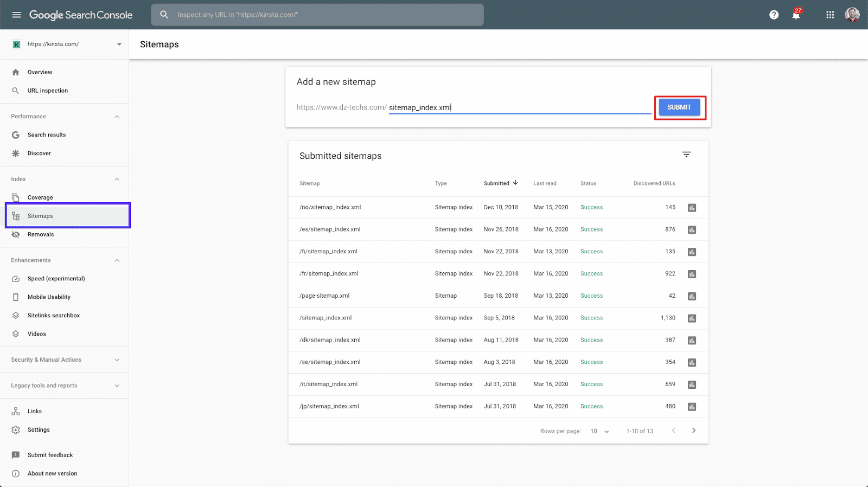The image size is (868, 487).
Task: Open chart icon for /es/sitemap_index.xml row
Action: point(692,230)
